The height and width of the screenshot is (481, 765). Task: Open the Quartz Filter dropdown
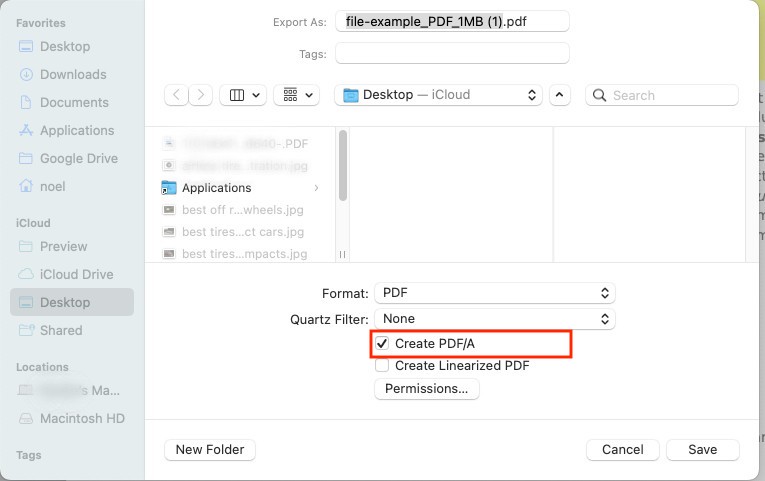point(495,319)
